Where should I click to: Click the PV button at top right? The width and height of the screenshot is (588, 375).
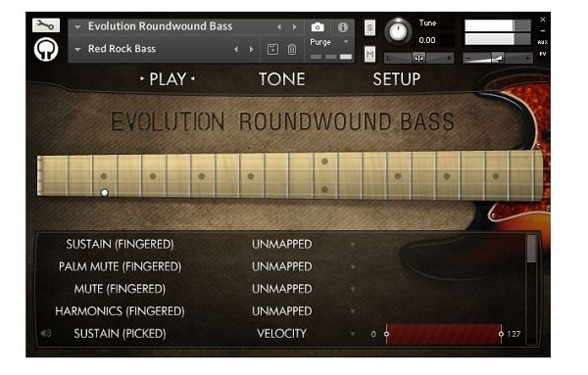tap(542, 54)
